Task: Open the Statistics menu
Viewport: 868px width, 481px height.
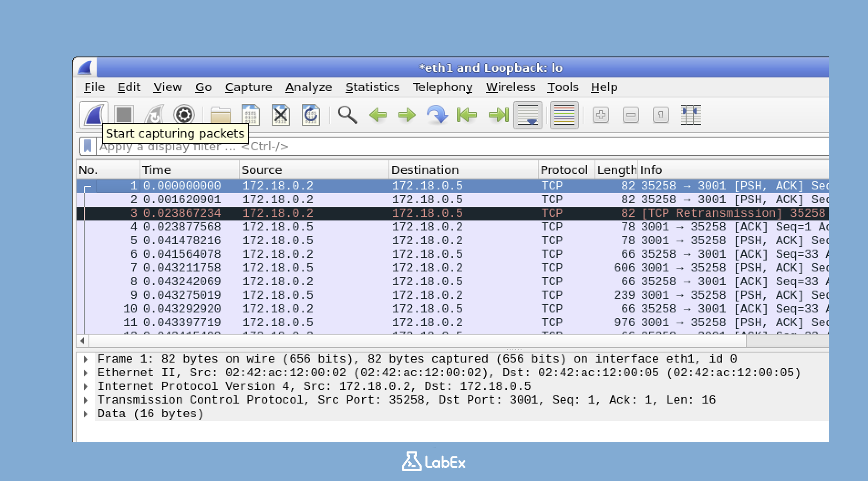Action: pos(372,87)
